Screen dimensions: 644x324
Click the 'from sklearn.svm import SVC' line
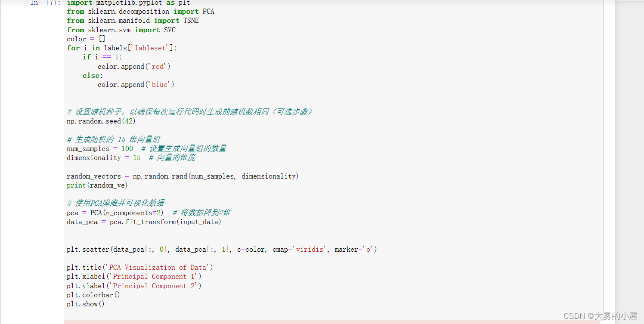click(121, 30)
